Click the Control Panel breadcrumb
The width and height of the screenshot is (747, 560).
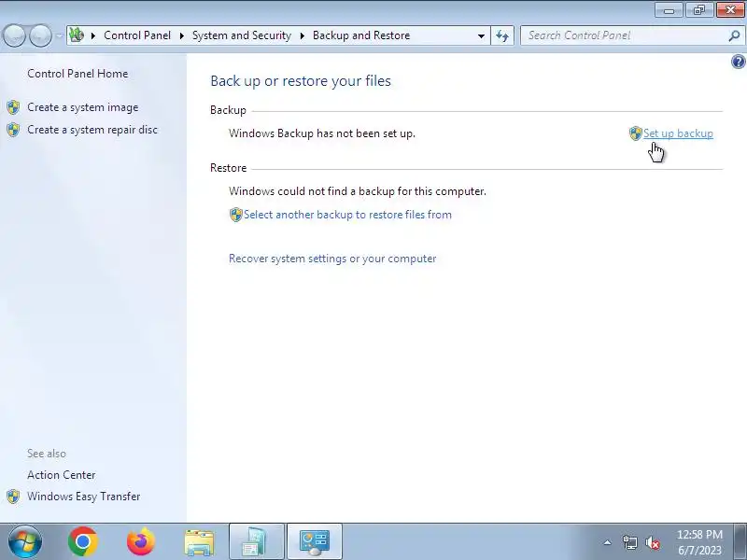click(137, 35)
